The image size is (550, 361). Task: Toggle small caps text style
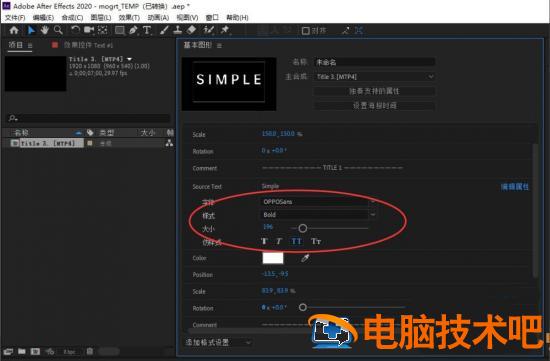point(316,241)
